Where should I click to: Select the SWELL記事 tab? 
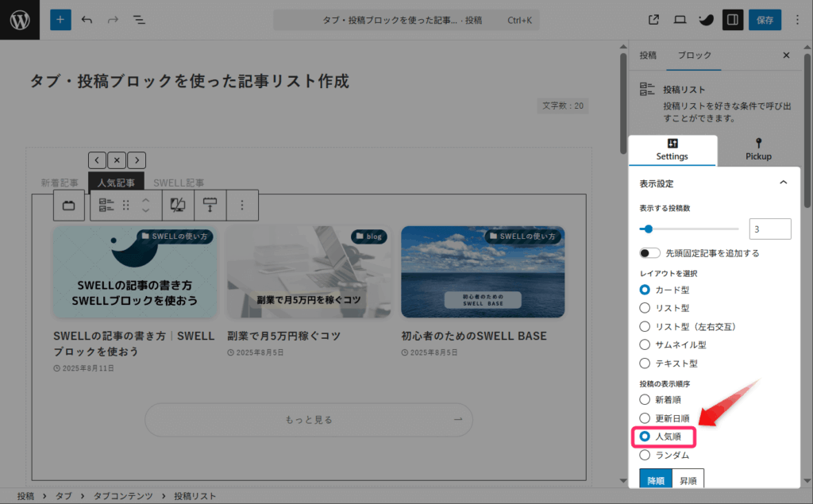179,183
